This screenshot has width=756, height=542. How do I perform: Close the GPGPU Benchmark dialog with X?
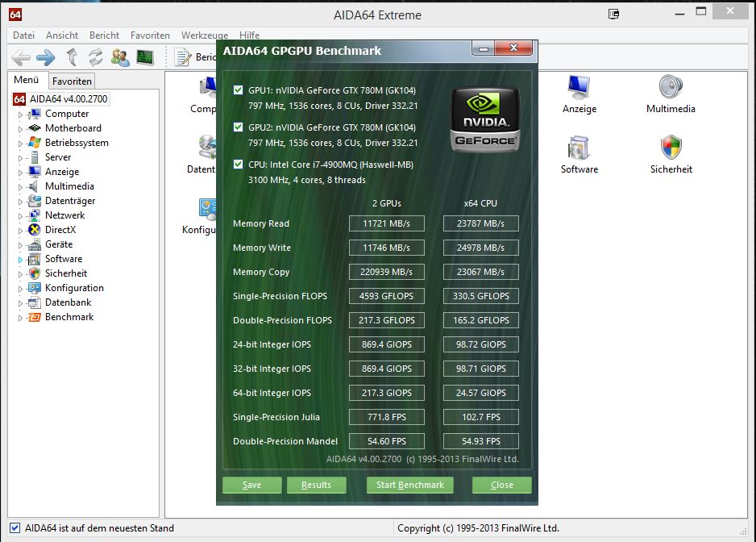click(513, 48)
